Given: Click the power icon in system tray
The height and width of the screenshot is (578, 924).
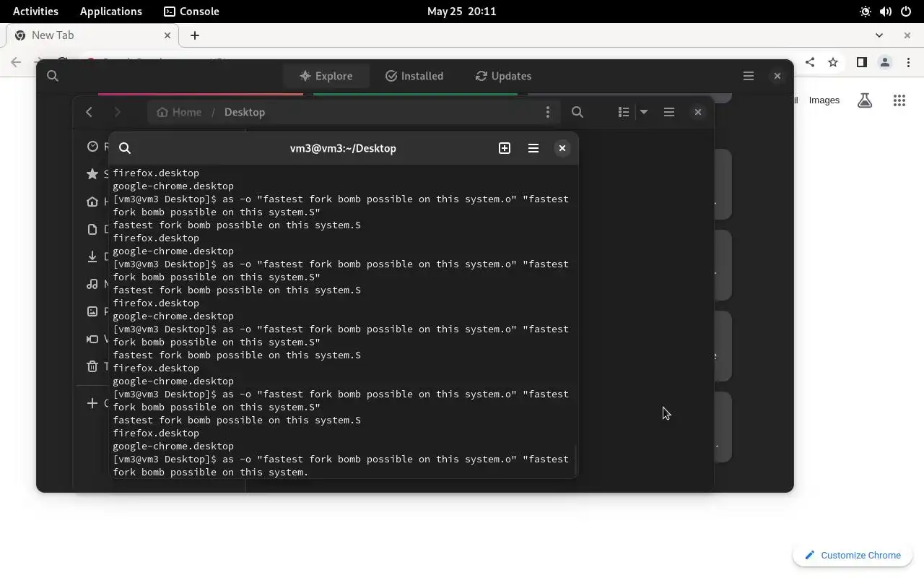Looking at the screenshot, I should [906, 12].
